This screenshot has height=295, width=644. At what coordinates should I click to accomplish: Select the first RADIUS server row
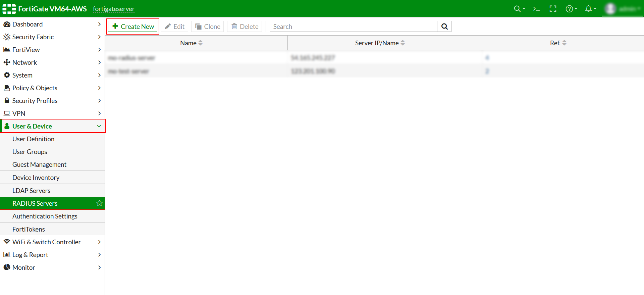[x=374, y=58]
